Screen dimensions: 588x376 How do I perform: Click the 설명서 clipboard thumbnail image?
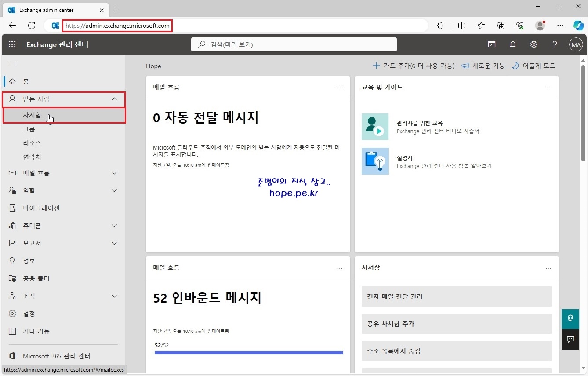point(375,161)
